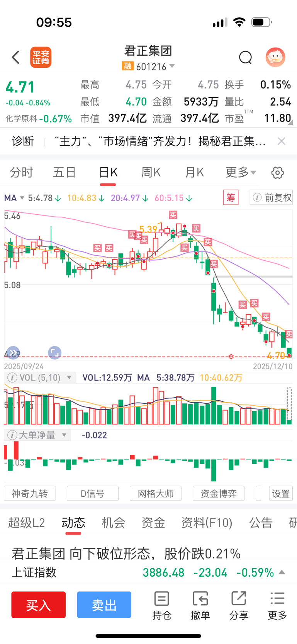The height and width of the screenshot is (644, 297).
Task: Go back with the left arrow
Action: click(x=15, y=57)
